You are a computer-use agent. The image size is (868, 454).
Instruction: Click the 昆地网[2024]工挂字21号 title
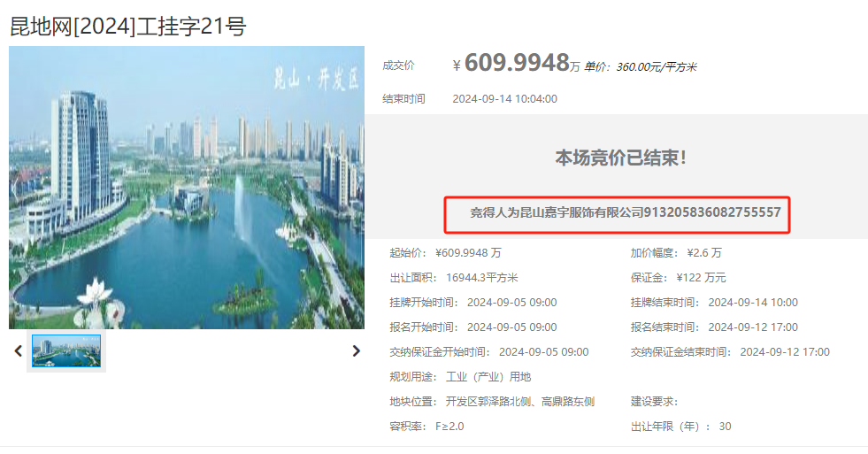pyautogui.click(x=128, y=26)
